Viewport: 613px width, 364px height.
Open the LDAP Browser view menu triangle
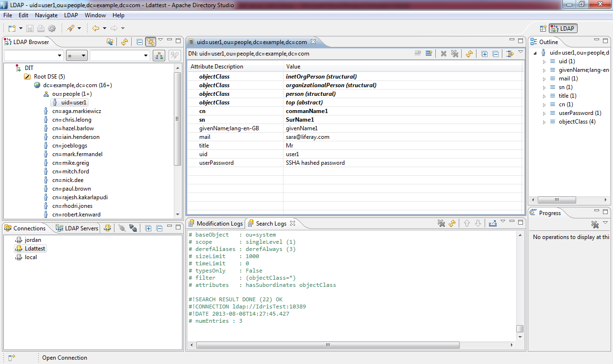(161, 40)
